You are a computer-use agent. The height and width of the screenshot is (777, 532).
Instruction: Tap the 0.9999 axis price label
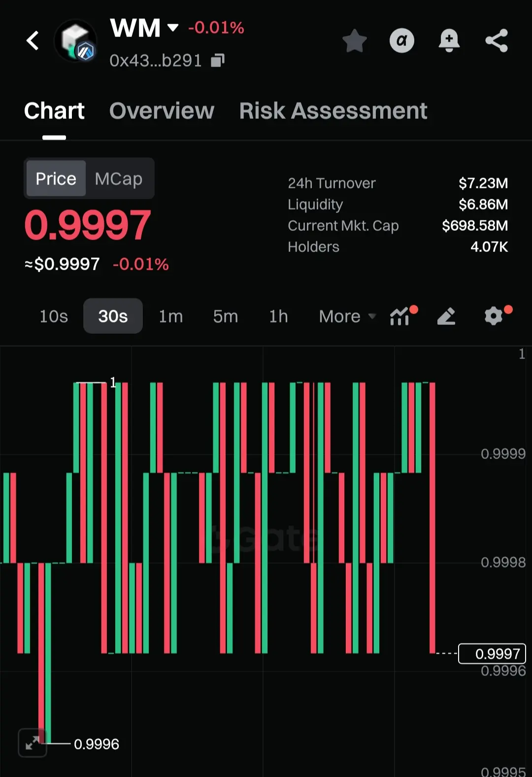pos(503,454)
